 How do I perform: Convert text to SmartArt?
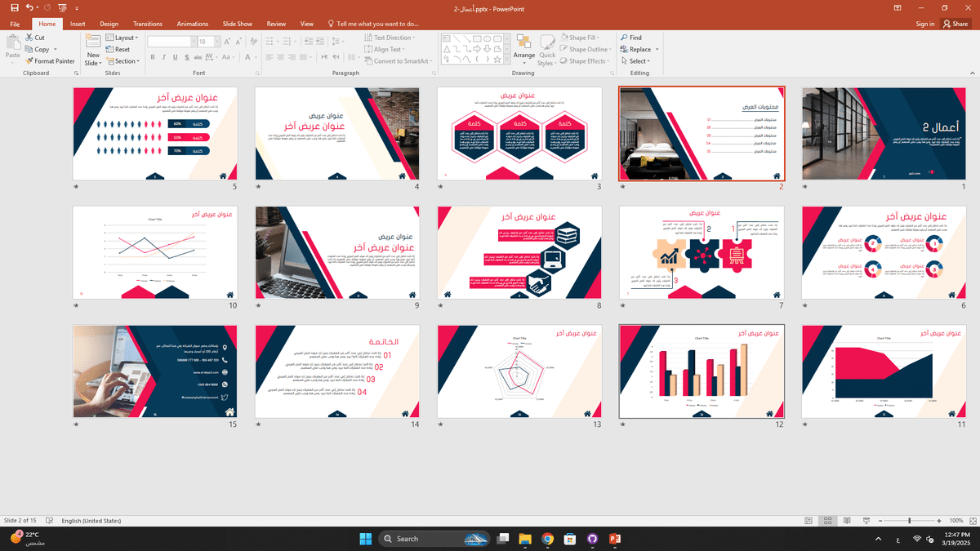tap(399, 60)
